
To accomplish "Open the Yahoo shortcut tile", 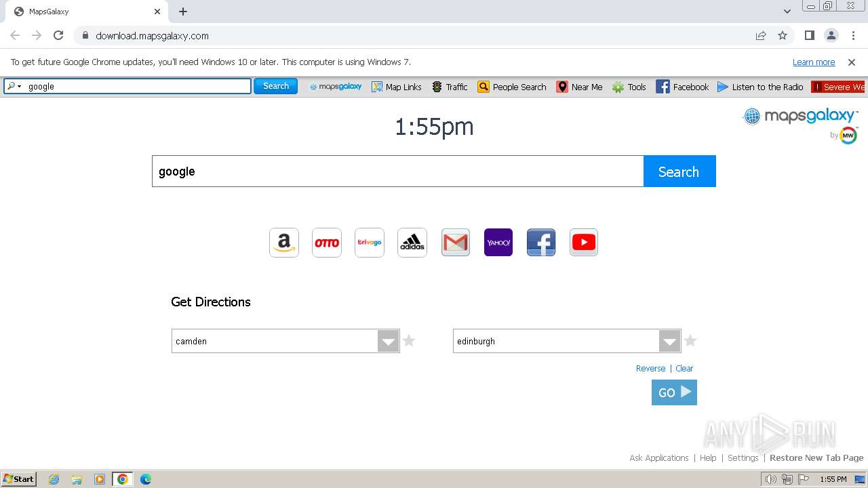I will coord(498,243).
